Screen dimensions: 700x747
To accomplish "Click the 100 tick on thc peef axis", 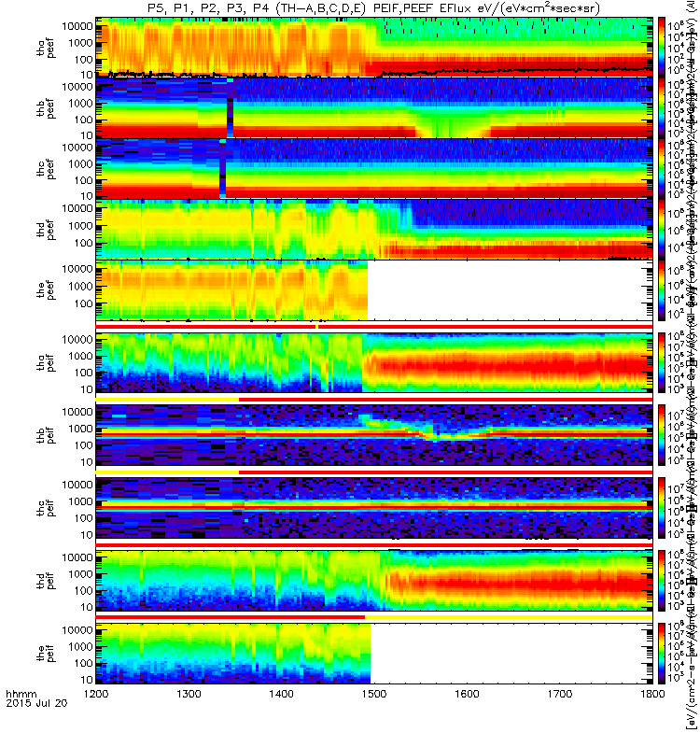I will pos(83,180).
